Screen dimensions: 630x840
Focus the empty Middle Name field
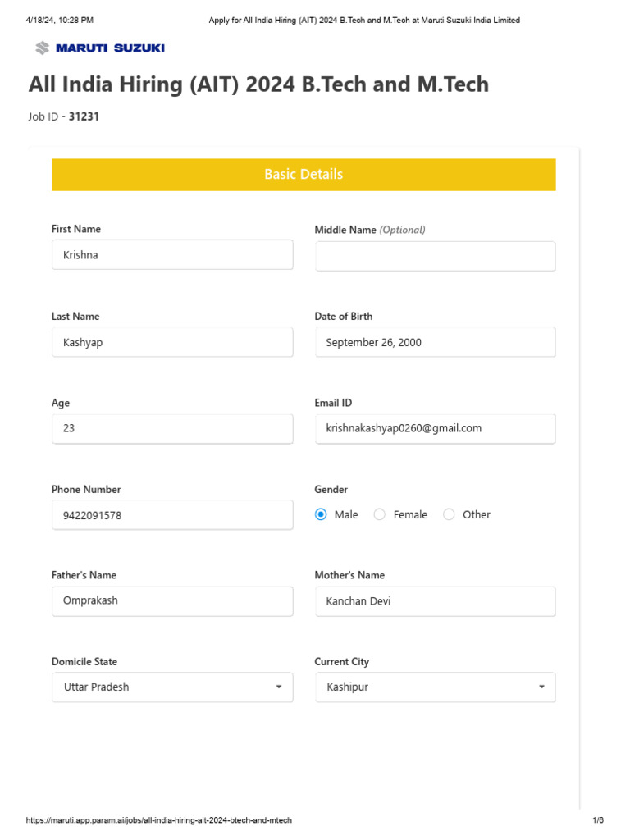coord(435,256)
